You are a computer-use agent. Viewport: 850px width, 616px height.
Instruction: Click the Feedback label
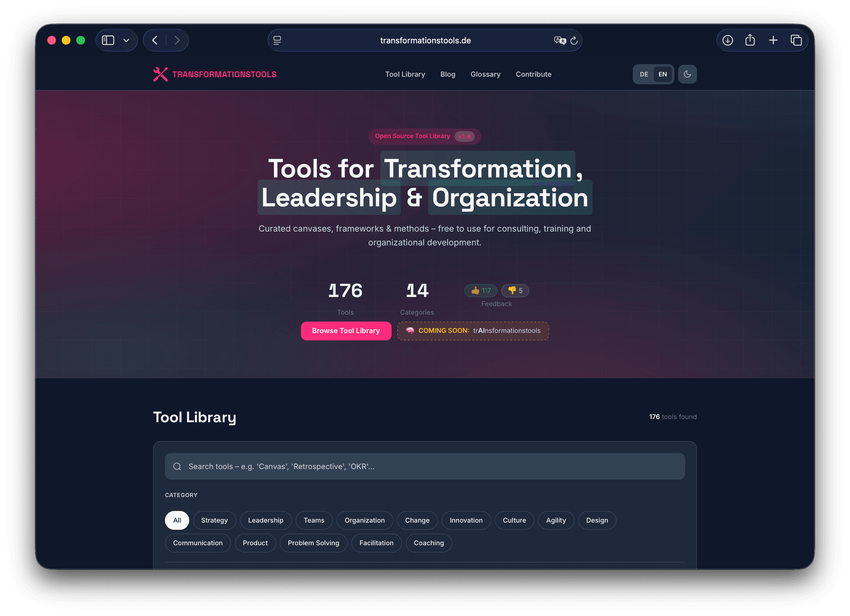(496, 304)
